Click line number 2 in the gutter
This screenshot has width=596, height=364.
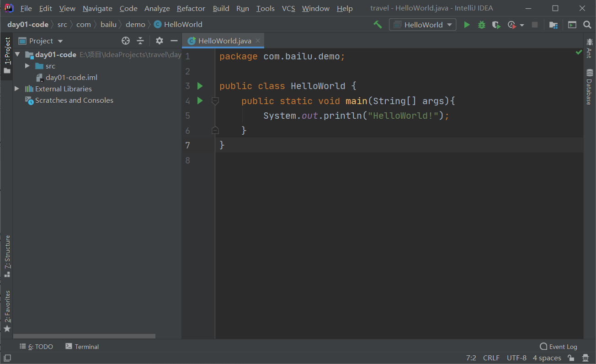(187, 71)
